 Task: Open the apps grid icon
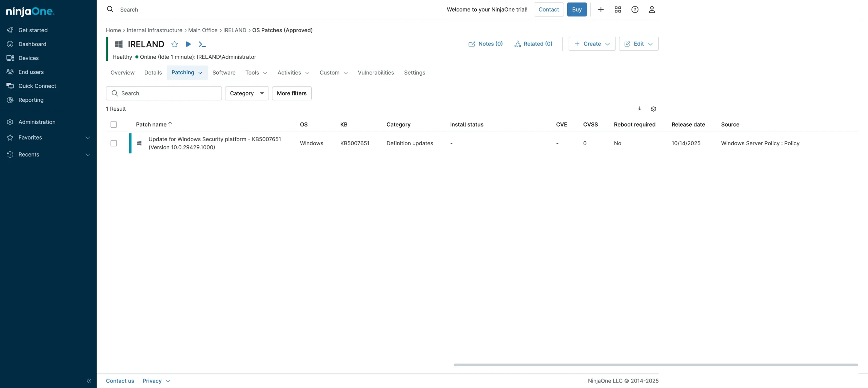[x=618, y=10]
